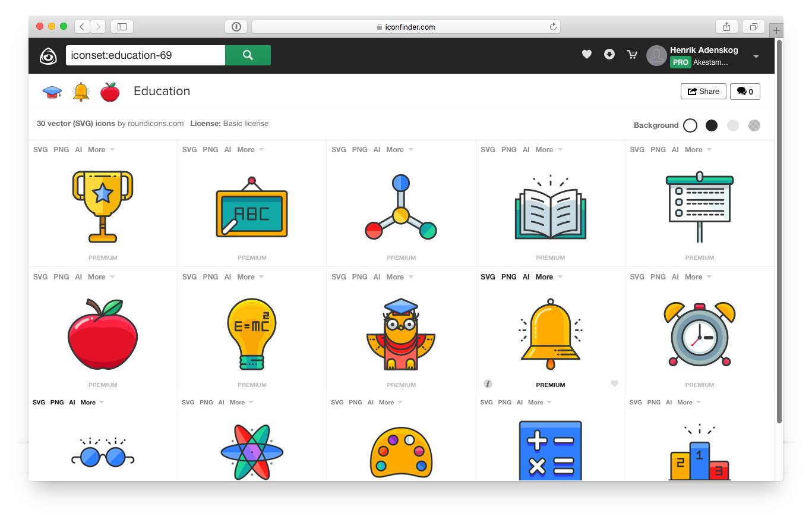Choose AI format on the light bulb card
This screenshot has height=525, width=812.
pos(228,277)
